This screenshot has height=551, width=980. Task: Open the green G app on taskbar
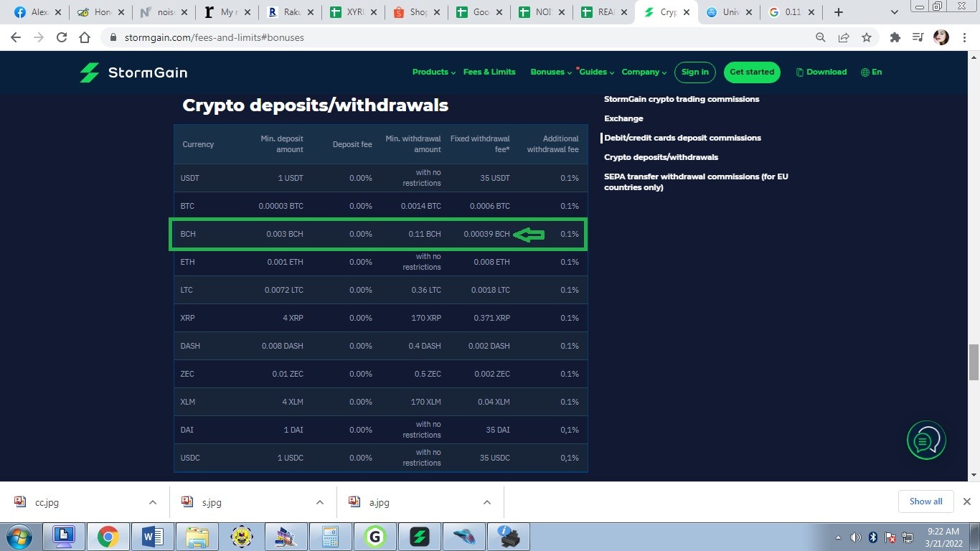tap(374, 537)
